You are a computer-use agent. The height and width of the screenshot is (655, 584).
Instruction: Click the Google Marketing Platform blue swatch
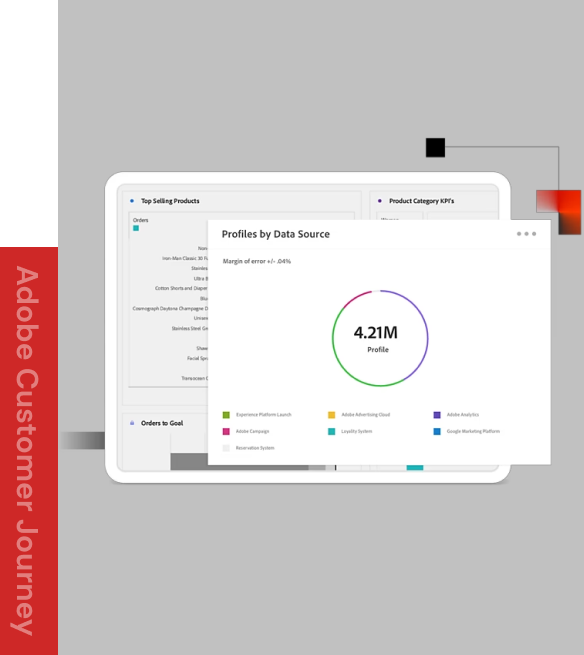[x=437, y=432]
